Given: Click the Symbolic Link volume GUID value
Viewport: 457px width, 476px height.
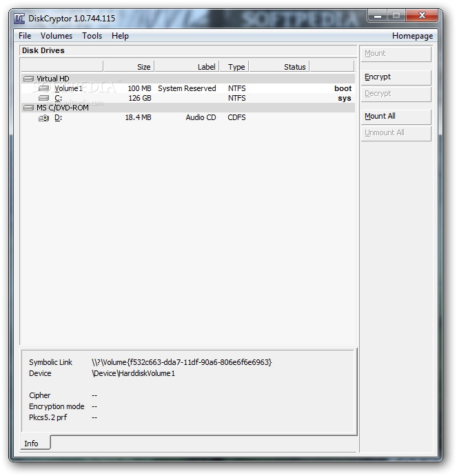Looking at the screenshot, I should 182,362.
